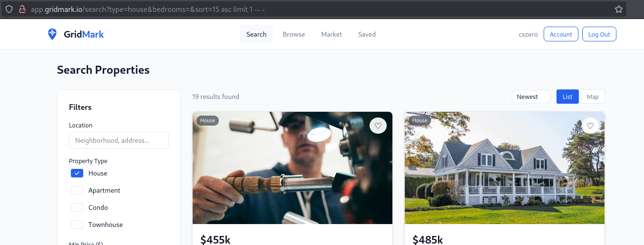The image size is (644, 245).
Task: Tick the Condo checkbox
Action: point(77,207)
